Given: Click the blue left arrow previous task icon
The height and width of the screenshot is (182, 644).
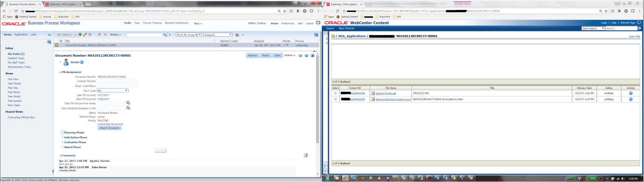Looking at the screenshot, I should tap(300, 56).
